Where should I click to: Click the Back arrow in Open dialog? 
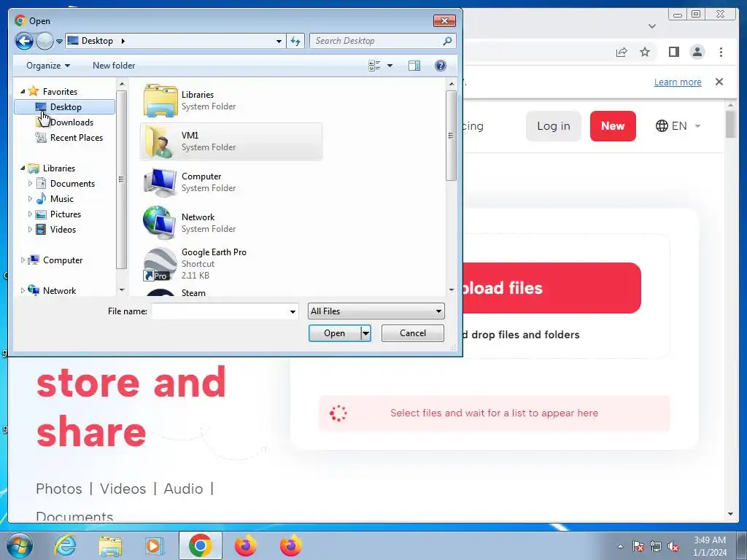pyautogui.click(x=24, y=41)
